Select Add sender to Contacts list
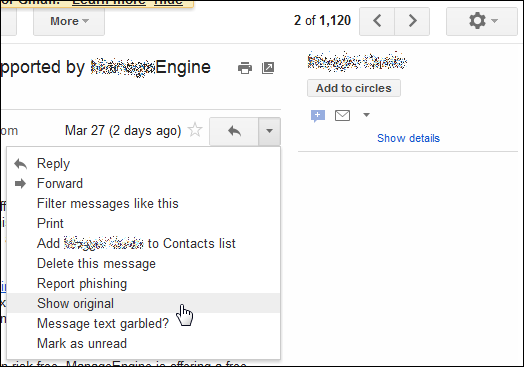Viewport: 524px width, 367px height. point(144,244)
